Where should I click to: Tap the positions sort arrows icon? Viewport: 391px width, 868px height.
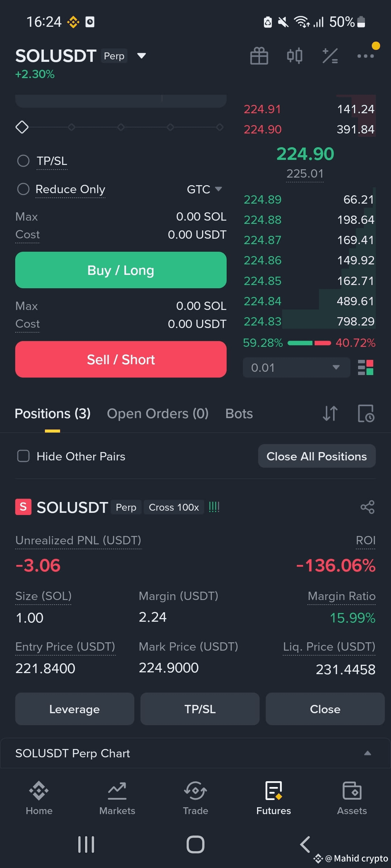coord(330,413)
